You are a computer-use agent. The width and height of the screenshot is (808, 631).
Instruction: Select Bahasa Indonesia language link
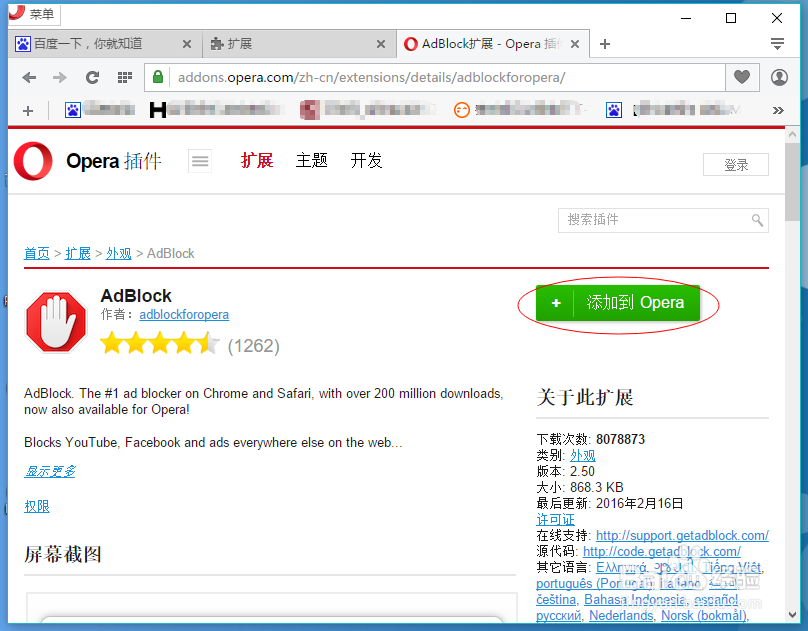tap(634, 600)
